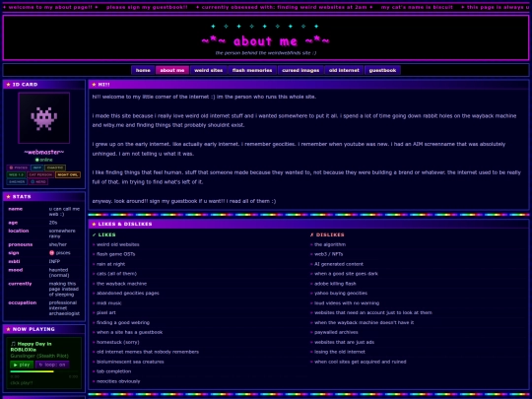Click the dislike item 'yahoo buying geocities'

click(341, 294)
